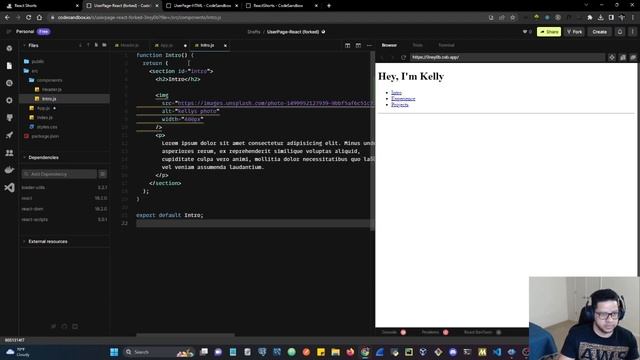Screen dimensions: 640x360
Task: Click the Create button
Action: (600, 32)
